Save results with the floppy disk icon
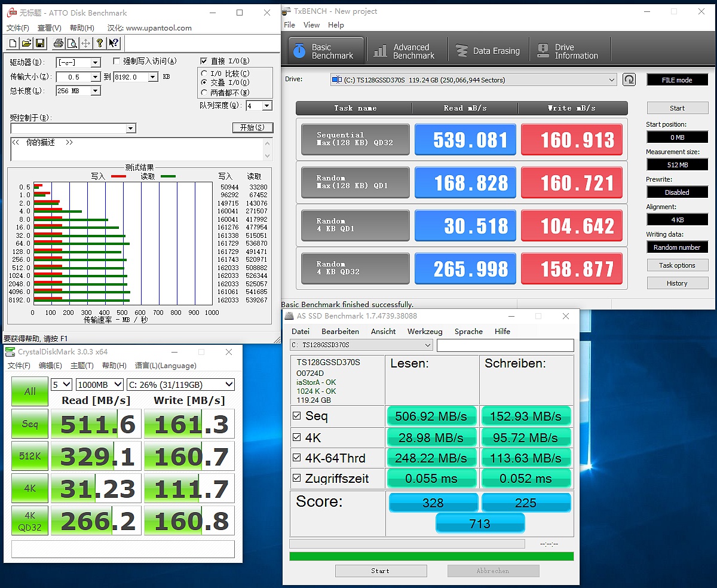Image resolution: width=717 pixels, height=588 pixels. (x=40, y=43)
